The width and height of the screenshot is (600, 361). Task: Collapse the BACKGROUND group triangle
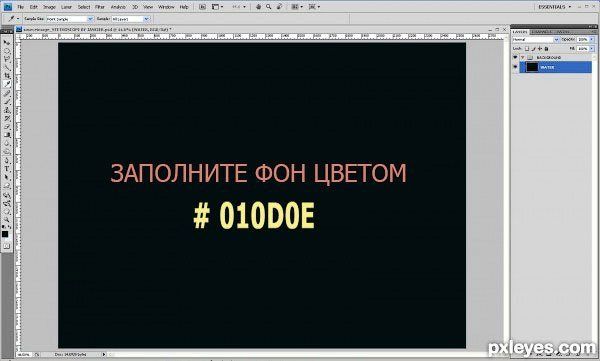point(523,57)
